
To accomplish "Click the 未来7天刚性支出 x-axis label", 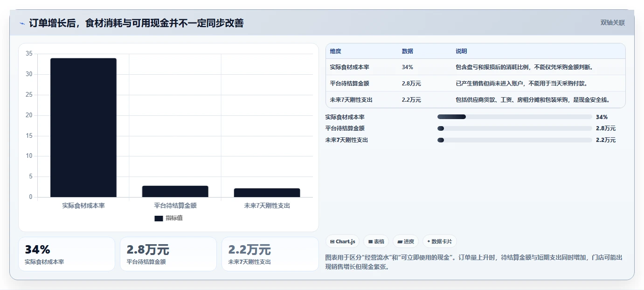I will [x=267, y=205].
